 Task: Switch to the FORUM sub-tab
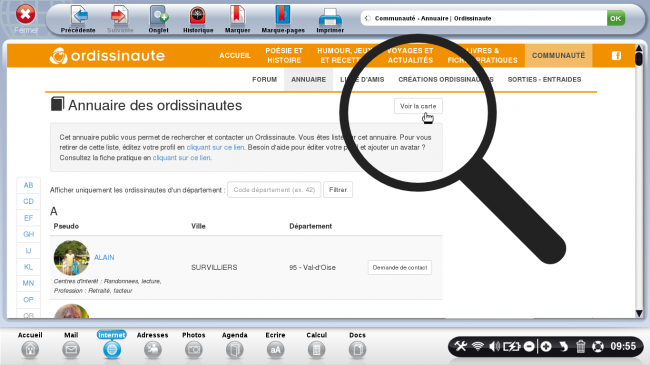pyautogui.click(x=264, y=79)
